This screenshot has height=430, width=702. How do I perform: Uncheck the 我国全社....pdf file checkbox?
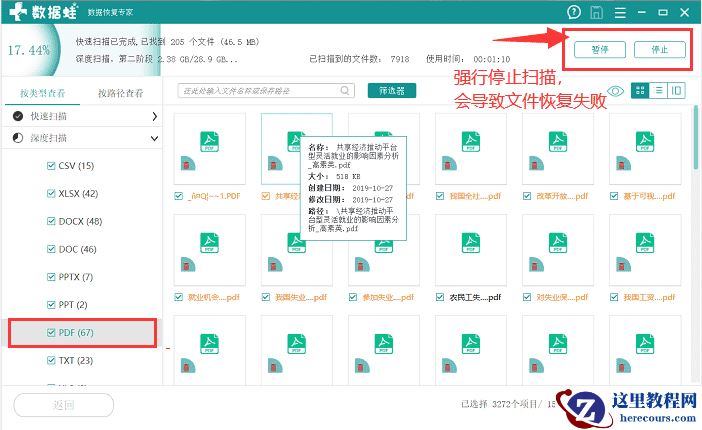tap(440, 196)
